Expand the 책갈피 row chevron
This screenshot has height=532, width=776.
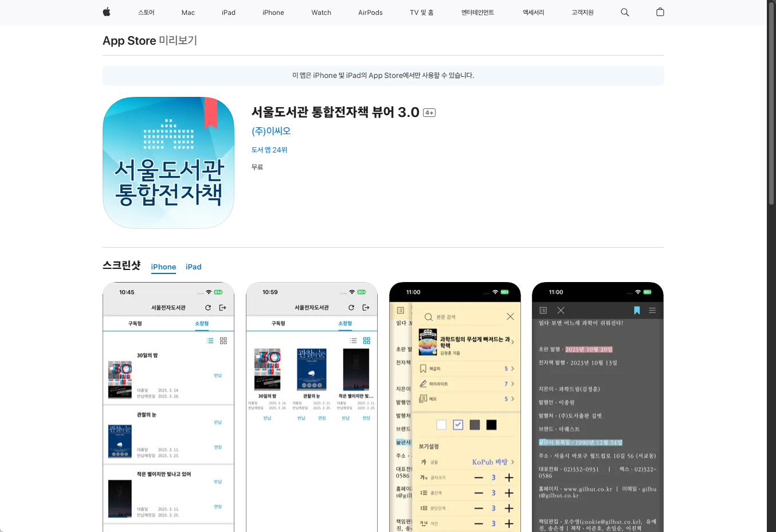pyautogui.click(x=512, y=369)
